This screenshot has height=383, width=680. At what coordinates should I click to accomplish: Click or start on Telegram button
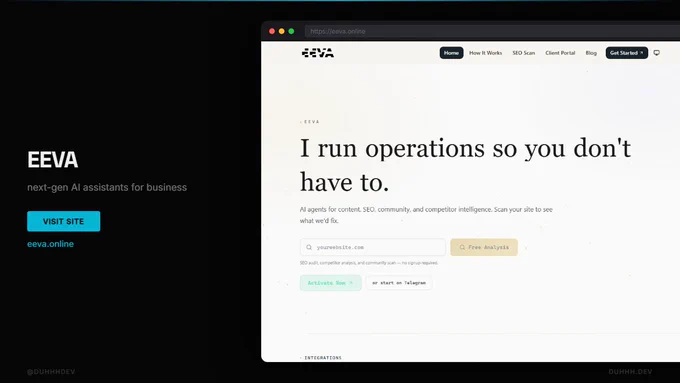click(399, 283)
